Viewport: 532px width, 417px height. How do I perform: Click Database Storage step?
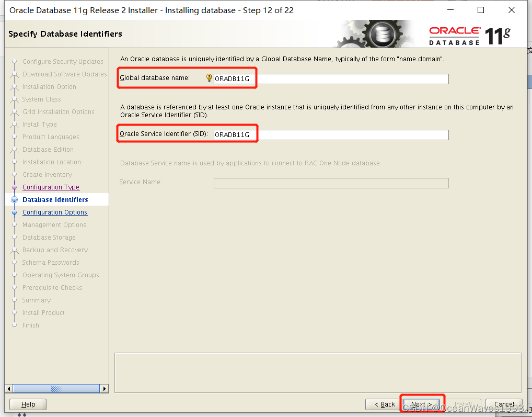(x=49, y=238)
